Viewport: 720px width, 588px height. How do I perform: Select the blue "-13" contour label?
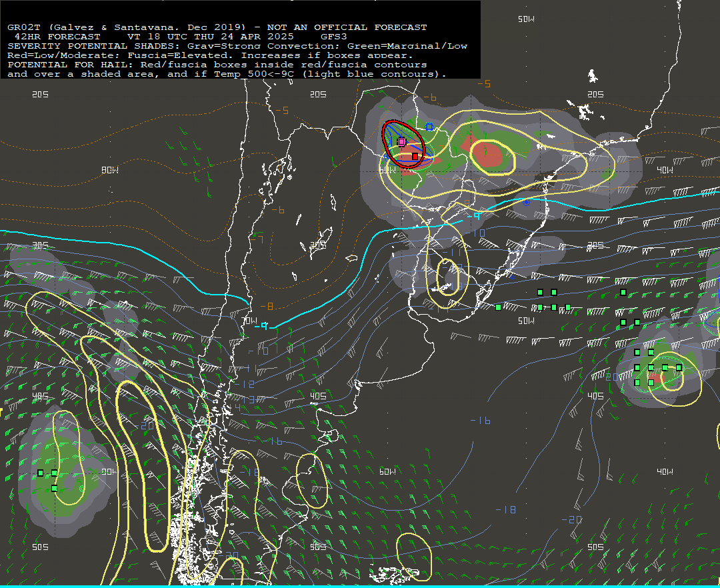click(245, 399)
